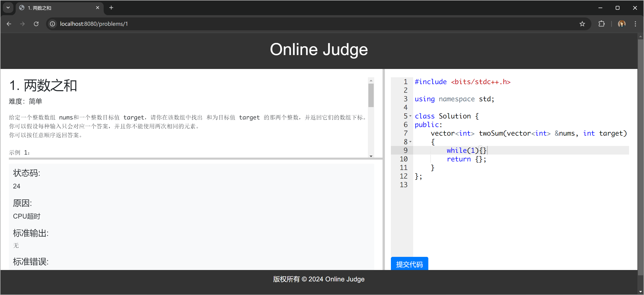This screenshot has height=295, width=644.
Task: Open the tab search dropdown arrow
Action: point(8,8)
